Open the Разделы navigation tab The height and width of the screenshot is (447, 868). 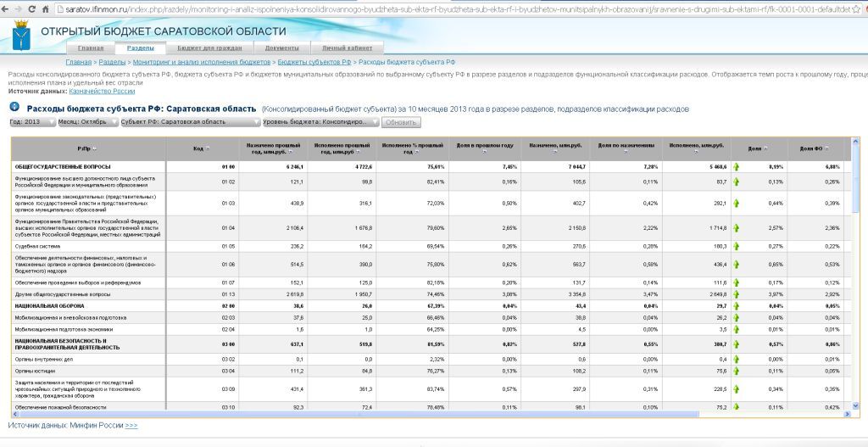[x=140, y=48]
